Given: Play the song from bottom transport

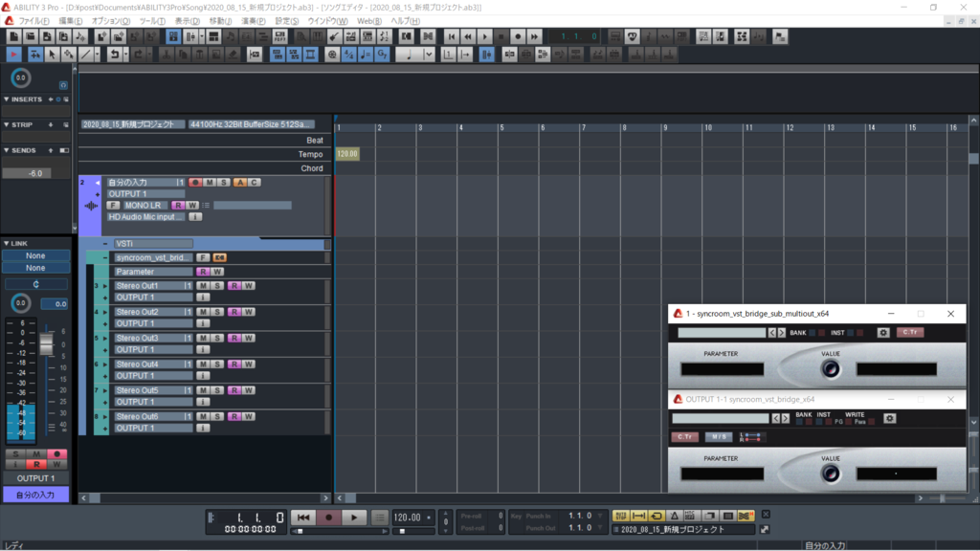Looking at the screenshot, I should click(x=354, y=518).
